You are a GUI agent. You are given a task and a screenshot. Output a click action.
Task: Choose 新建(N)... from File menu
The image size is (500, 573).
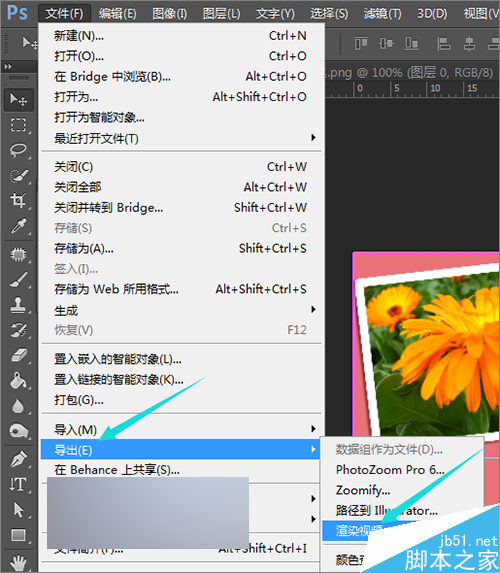point(181,36)
